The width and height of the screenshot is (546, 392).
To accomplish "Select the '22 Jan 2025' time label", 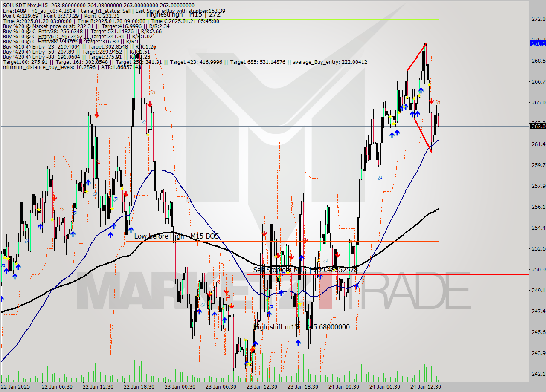I will 16,387.
